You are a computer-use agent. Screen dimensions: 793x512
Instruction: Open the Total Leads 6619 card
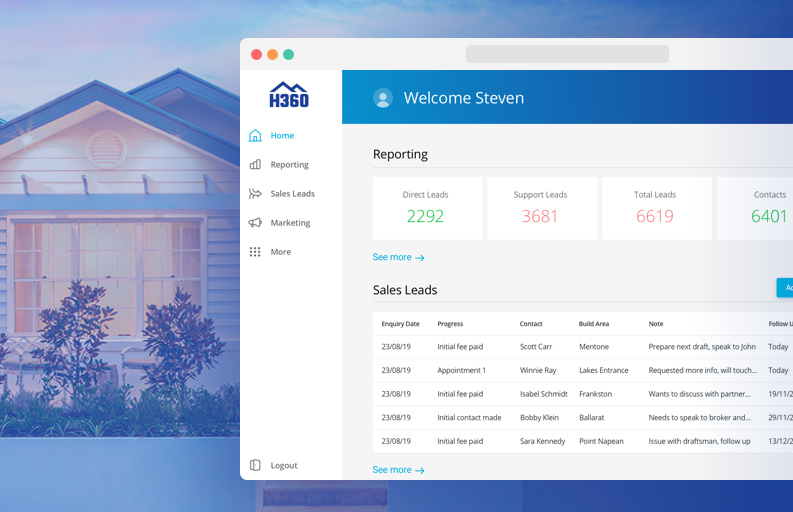coord(656,208)
